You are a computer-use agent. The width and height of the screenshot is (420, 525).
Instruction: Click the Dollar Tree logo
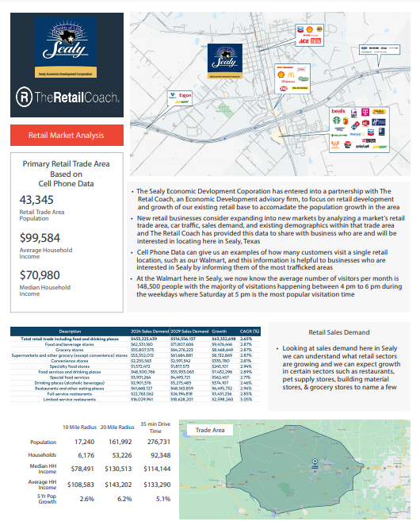click(x=339, y=136)
